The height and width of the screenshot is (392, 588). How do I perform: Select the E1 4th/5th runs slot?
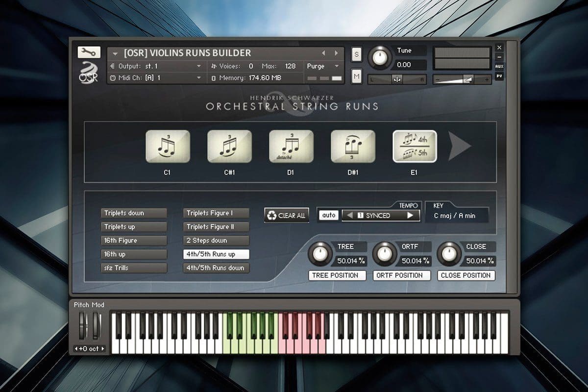click(x=415, y=146)
